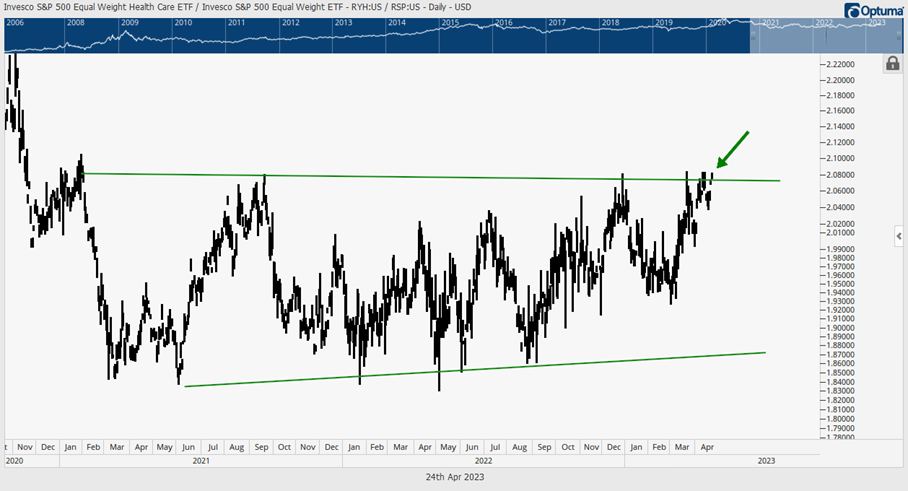Select 1.87000 on the price axis
This screenshot has height=491, width=908.
click(x=840, y=354)
